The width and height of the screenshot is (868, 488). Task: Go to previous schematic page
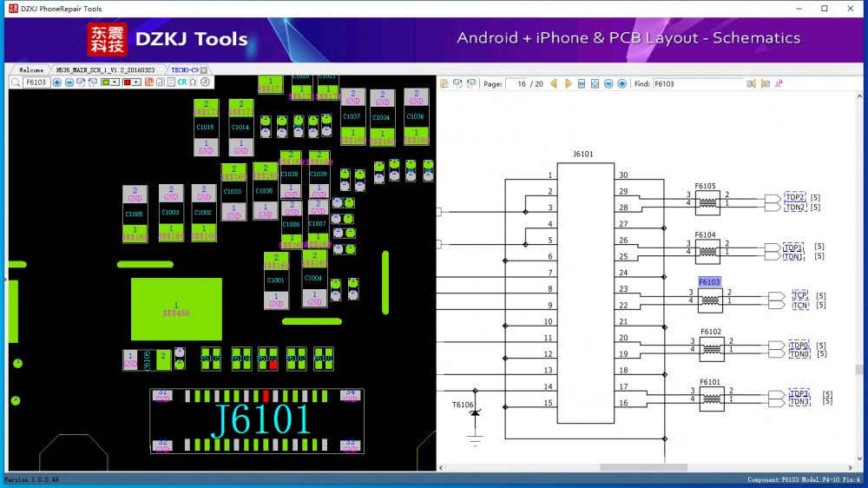[554, 83]
